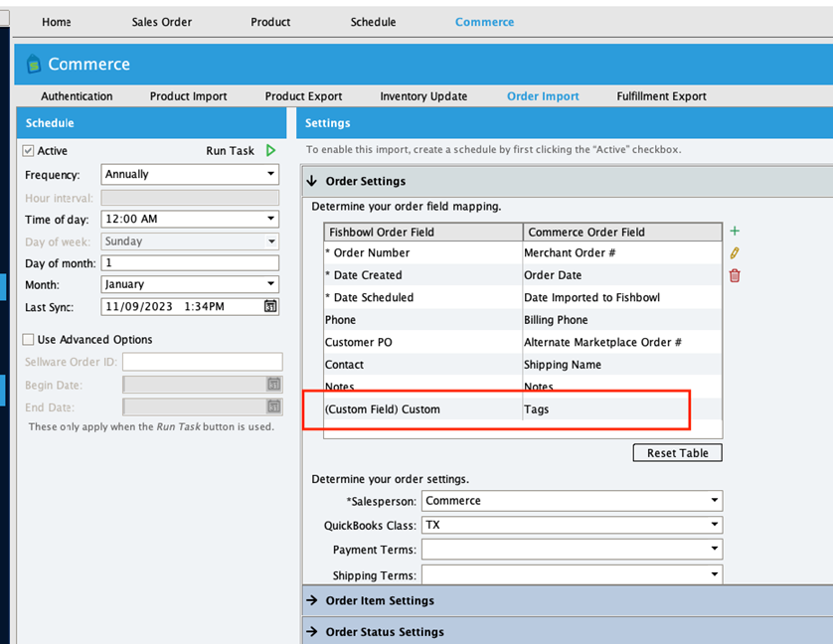
Task: Open the Salesperson dropdown set to Commerce
Action: [x=573, y=500]
